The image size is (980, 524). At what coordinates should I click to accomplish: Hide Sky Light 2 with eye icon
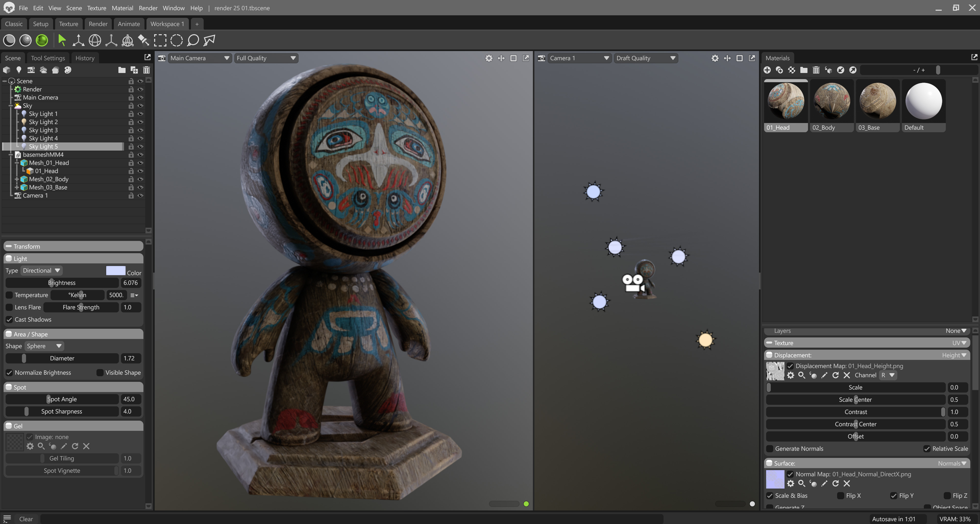[140, 122]
